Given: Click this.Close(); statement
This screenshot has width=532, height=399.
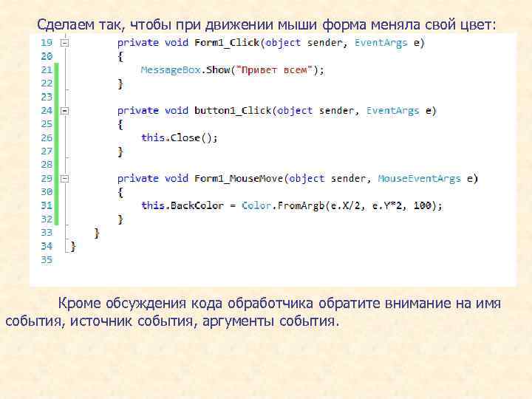Looking at the screenshot, I should pyautogui.click(x=179, y=137).
